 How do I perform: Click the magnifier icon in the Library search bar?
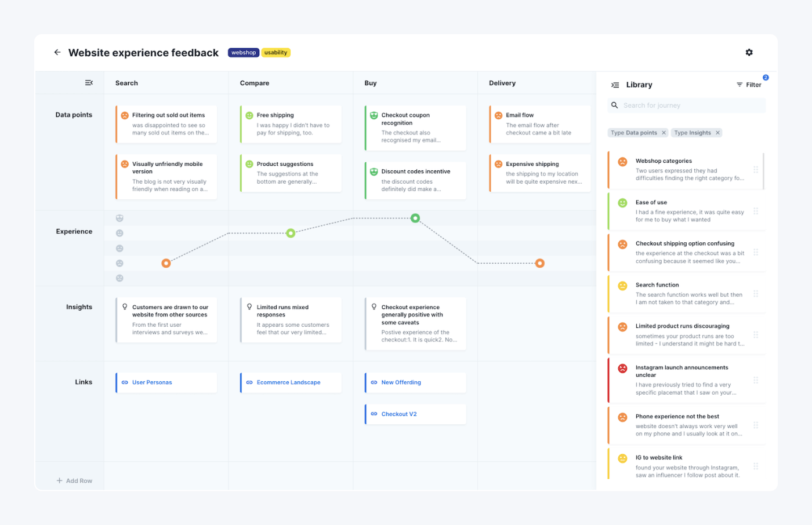point(615,105)
